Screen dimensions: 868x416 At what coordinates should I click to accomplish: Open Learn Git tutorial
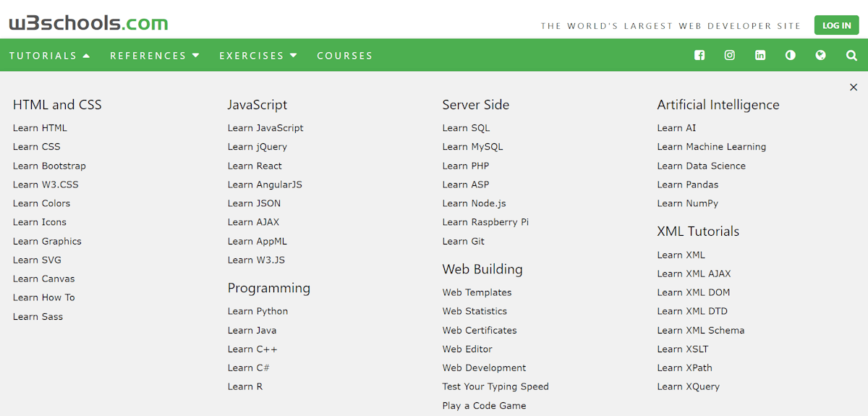[464, 241]
